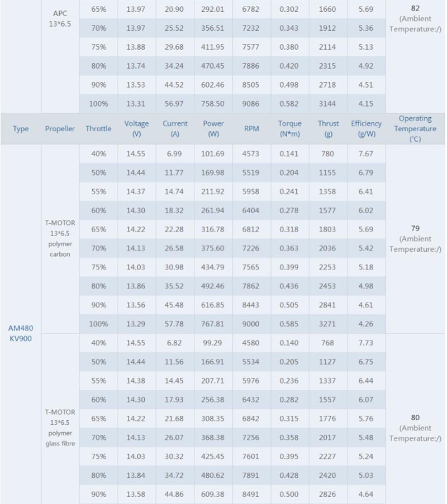Select the Power (W) header cell
Viewport: 447px width, 504px height.
tap(213, 128)
